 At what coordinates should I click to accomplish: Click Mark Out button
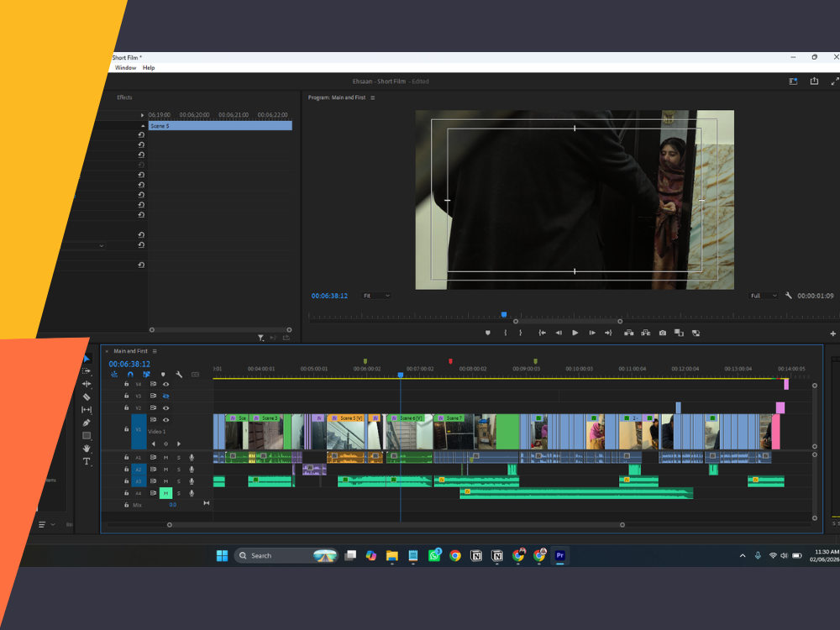click(x=520, y=333)
